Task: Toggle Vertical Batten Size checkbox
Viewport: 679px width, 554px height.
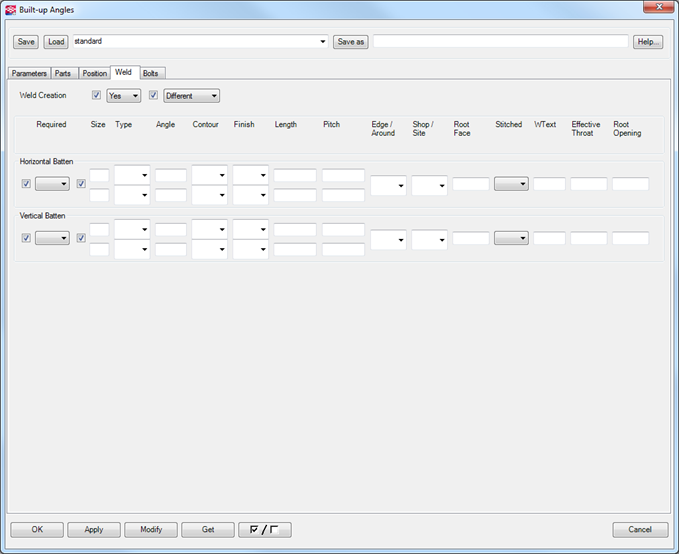Action: (82, 238)
